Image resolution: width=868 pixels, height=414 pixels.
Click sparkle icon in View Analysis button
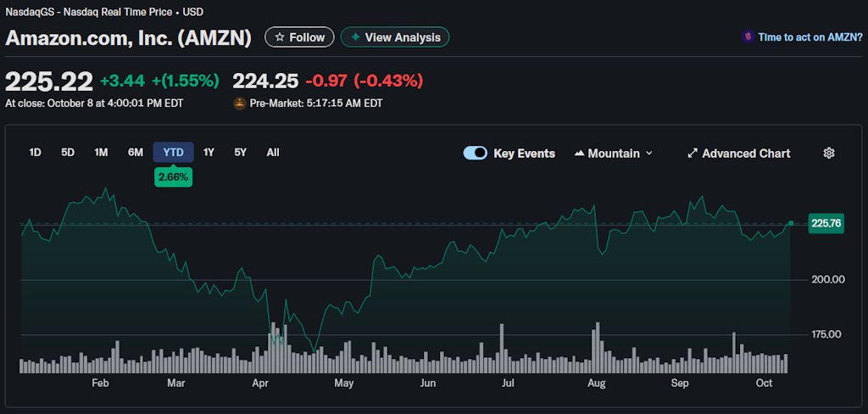[355, 37]
